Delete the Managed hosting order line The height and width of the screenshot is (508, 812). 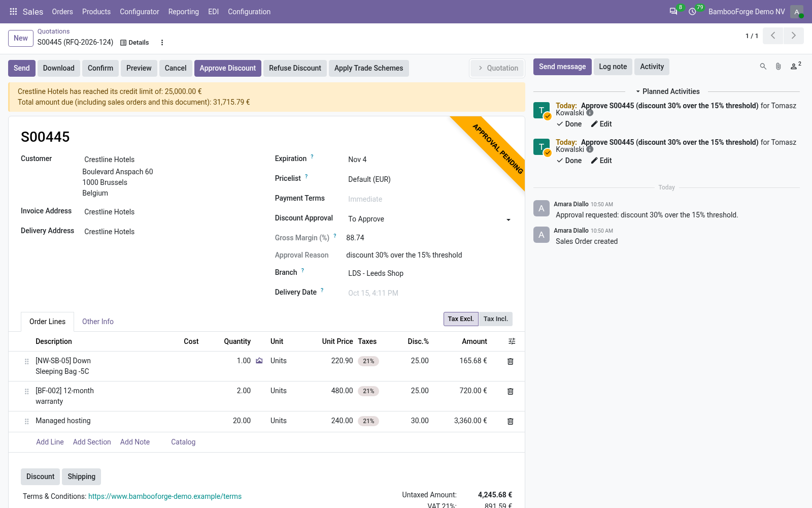pos(511,421)
